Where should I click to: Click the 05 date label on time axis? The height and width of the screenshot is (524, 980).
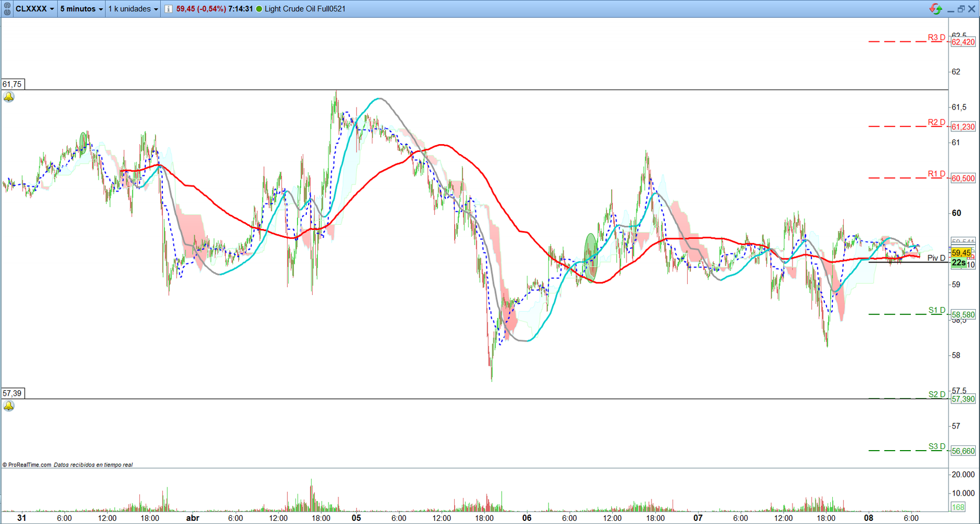[356, 518]
